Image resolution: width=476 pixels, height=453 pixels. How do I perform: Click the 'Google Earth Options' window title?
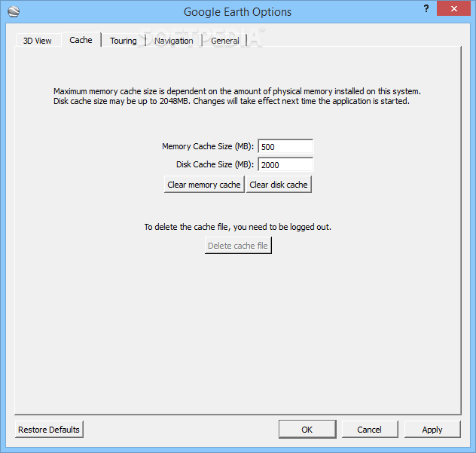237,12
